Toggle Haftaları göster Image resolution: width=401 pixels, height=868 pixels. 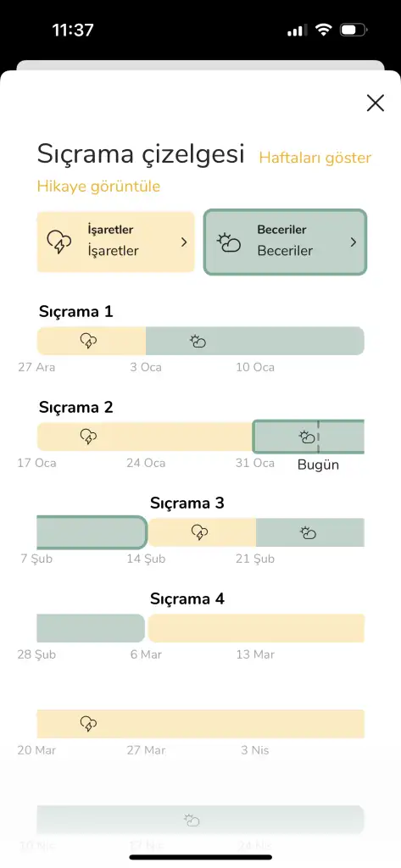pos(315,158)
